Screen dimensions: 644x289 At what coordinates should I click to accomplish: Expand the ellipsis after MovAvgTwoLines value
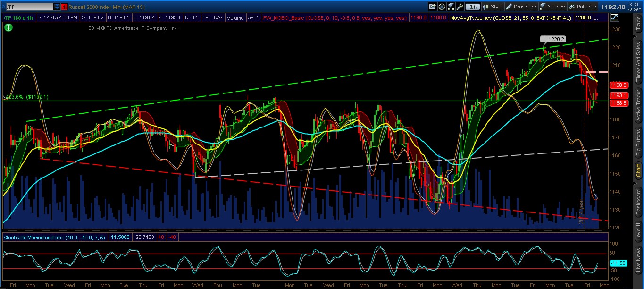point(597,18)
